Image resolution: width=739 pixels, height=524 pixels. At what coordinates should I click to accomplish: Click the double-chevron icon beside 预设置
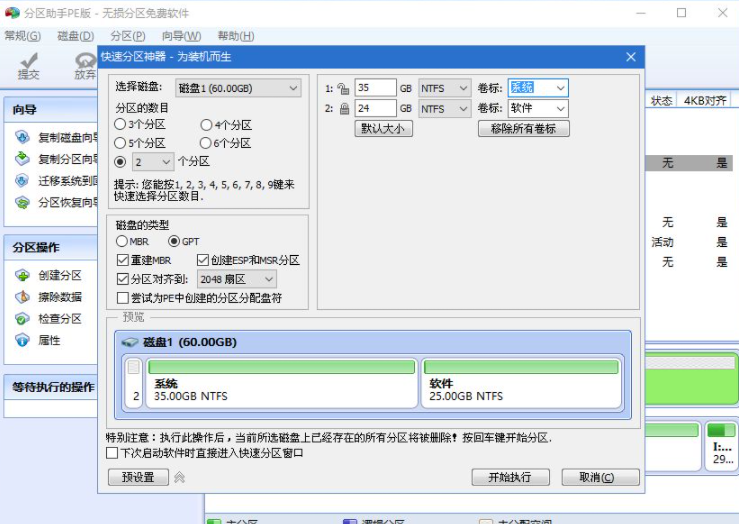click(x=180, y=478)
